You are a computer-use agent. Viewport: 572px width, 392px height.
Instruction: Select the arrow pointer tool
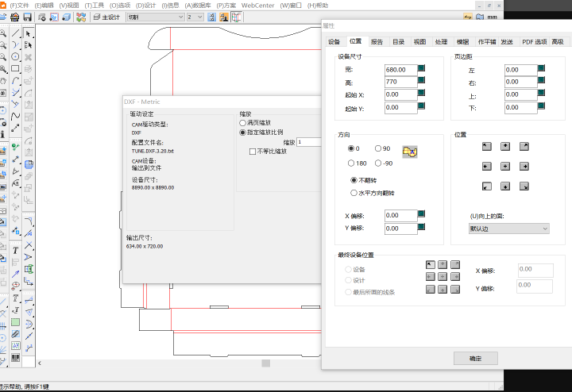tap(29, 33)
